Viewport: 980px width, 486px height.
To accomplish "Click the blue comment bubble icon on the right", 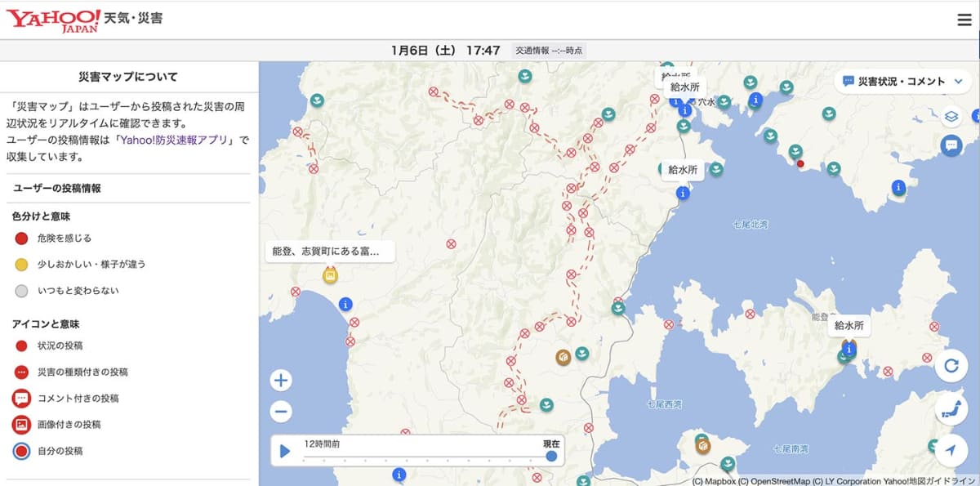I will (x=950, y=145).
